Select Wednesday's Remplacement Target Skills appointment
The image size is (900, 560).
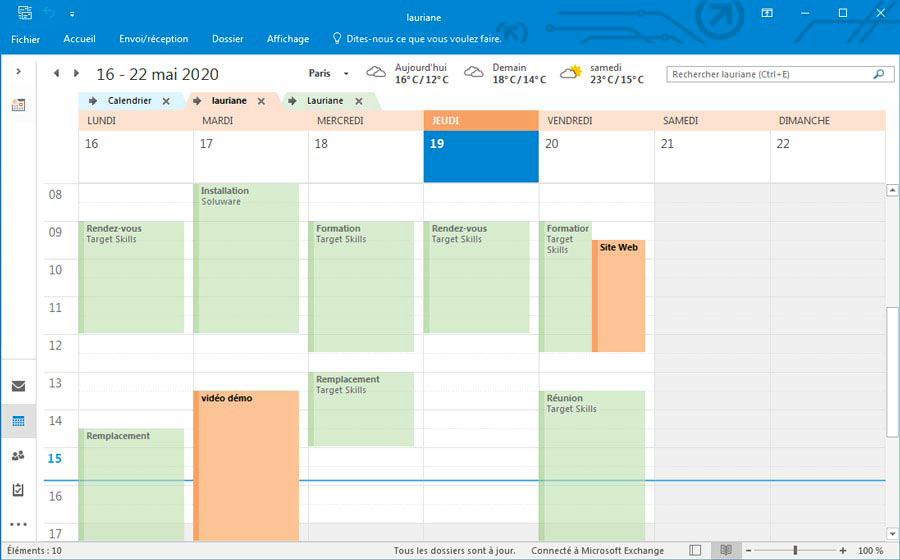361,409
